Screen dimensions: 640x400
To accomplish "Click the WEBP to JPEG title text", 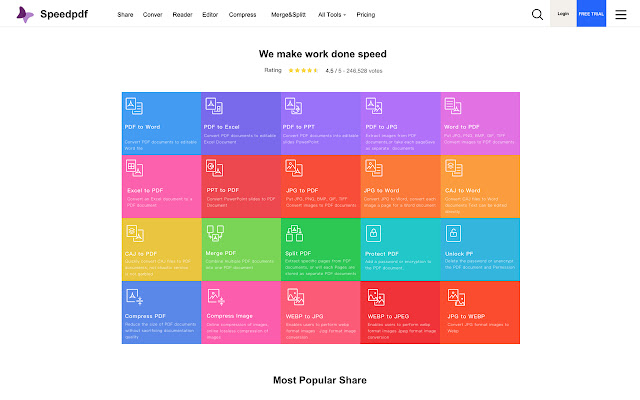I will 388,316.
